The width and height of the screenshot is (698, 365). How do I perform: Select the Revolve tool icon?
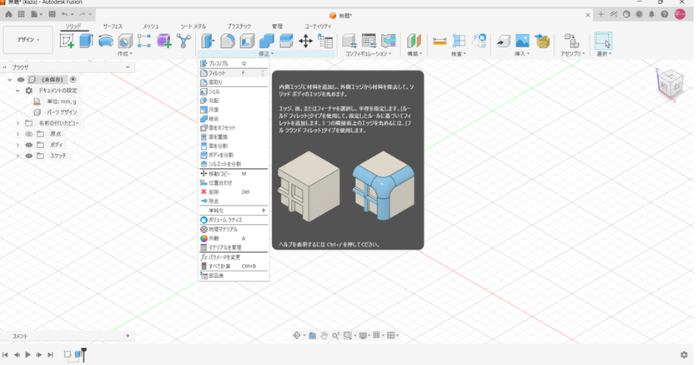[x=106, y=41]
